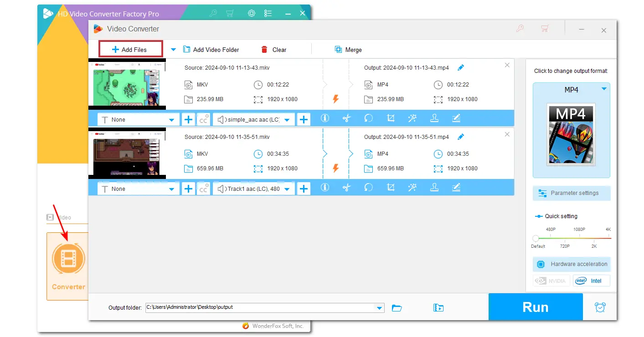Open effects wand for 11-13-43.mkv row

tap(412, 118)
